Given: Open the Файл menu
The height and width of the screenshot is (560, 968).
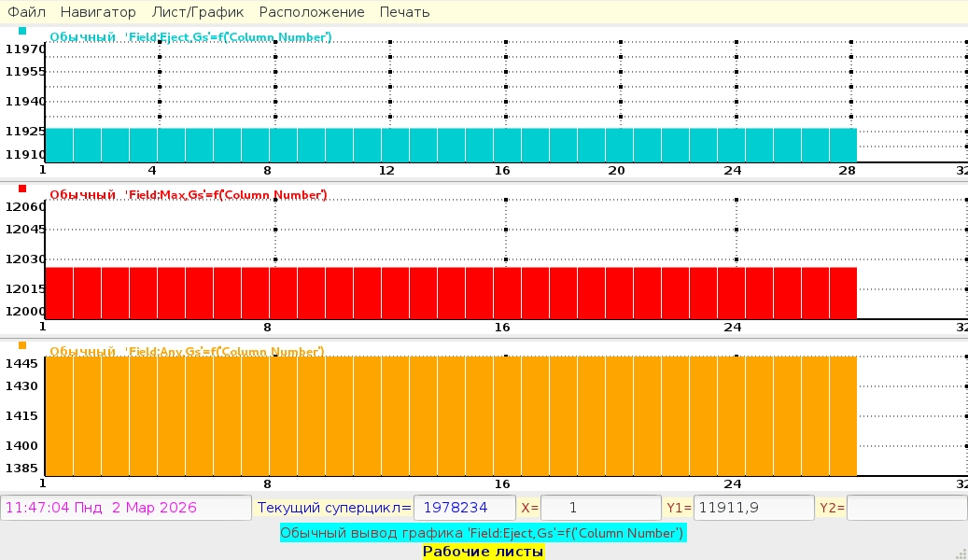Looking at the screenshot, I should click(x=26, y=12).
